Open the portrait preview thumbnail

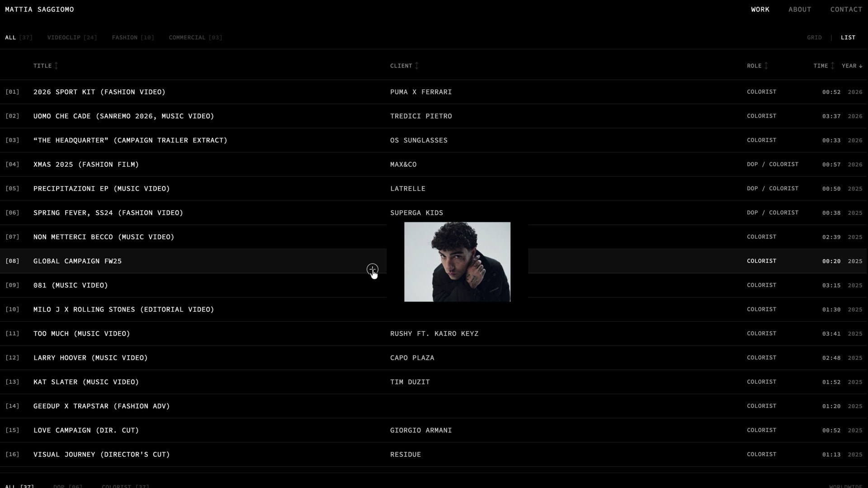click(x=457, y=262)
